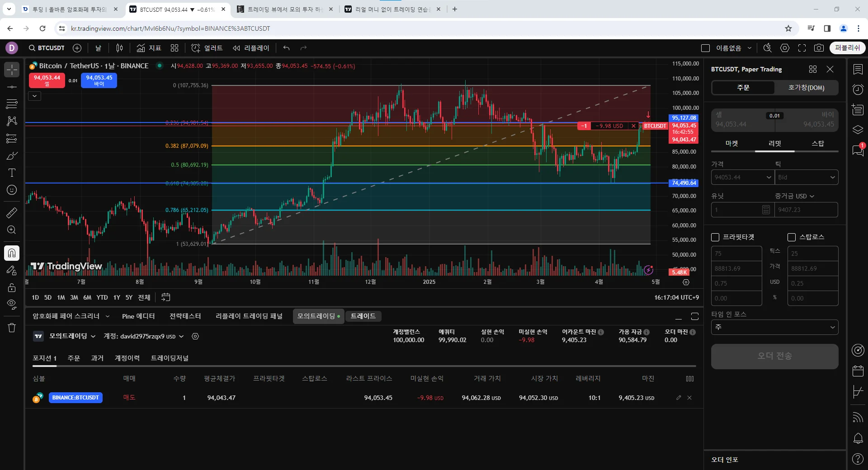Hide all drawings with the eye icon
868x470 pixels.
pos(12,305)
